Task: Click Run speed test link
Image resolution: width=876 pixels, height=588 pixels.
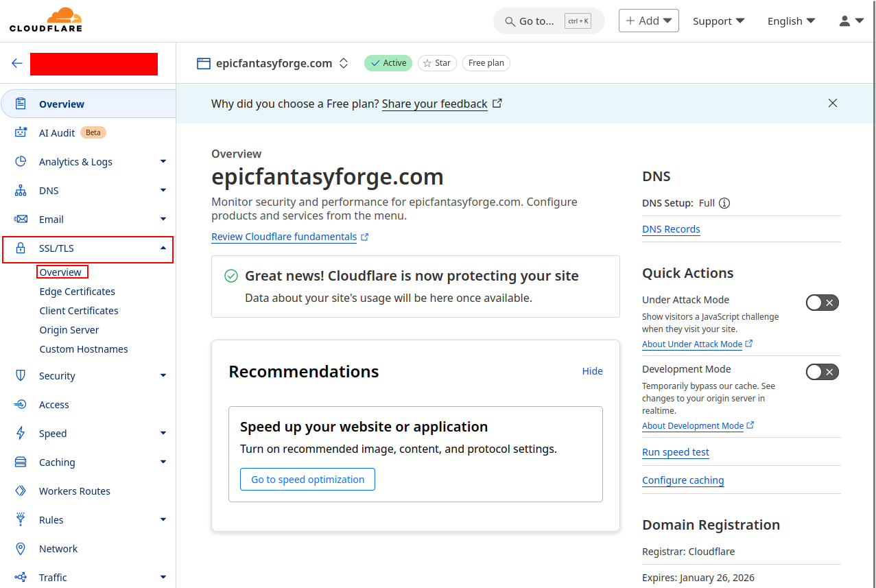Action: pyautogui.click(x=676, y=452)
